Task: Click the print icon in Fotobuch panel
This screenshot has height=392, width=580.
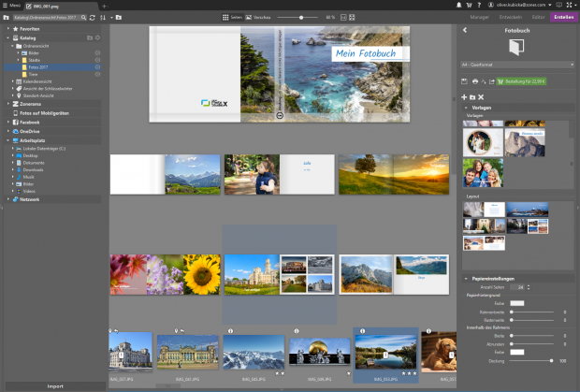Action: (x=474, y=82)
